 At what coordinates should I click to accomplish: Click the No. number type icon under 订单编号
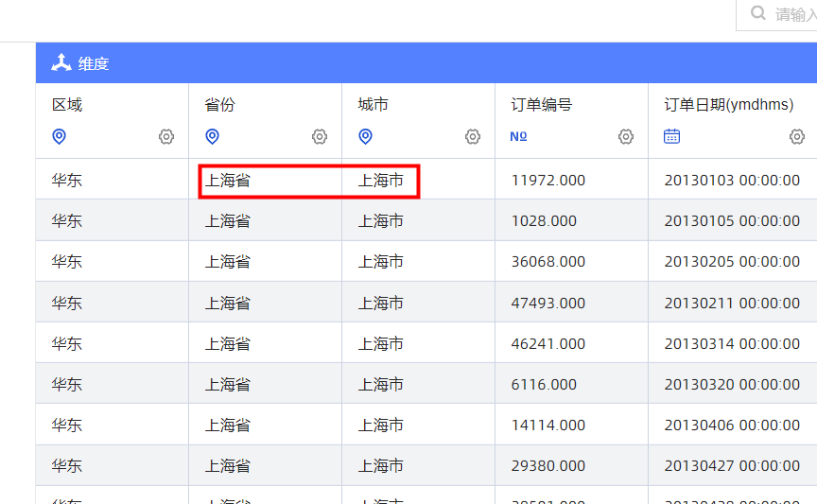(518, 136)
